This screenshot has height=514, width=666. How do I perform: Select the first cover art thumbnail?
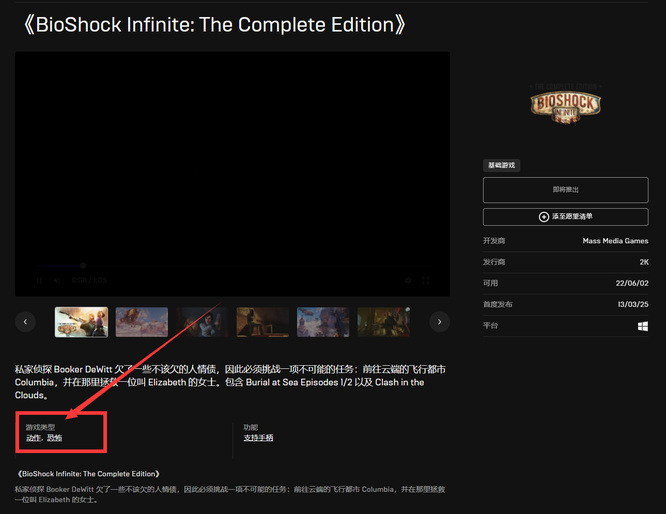(81, 322)
